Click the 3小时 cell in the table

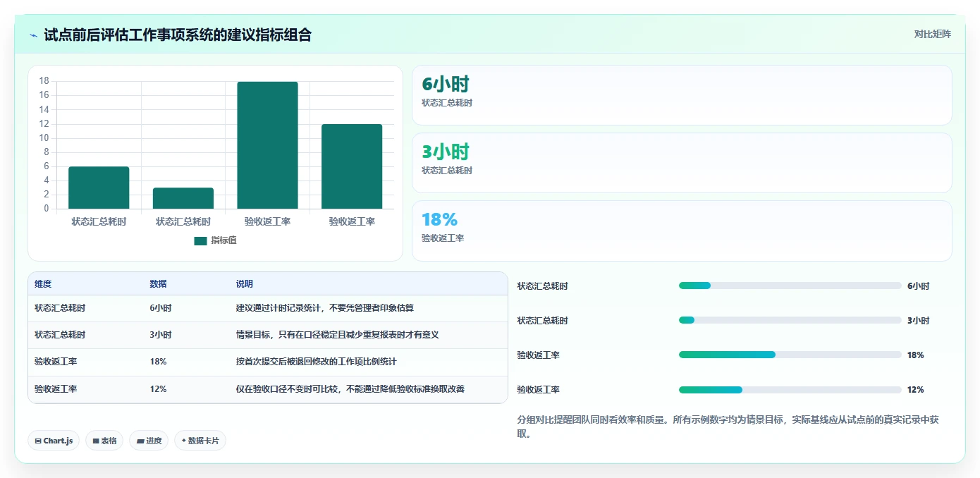[x=160, y=335]
